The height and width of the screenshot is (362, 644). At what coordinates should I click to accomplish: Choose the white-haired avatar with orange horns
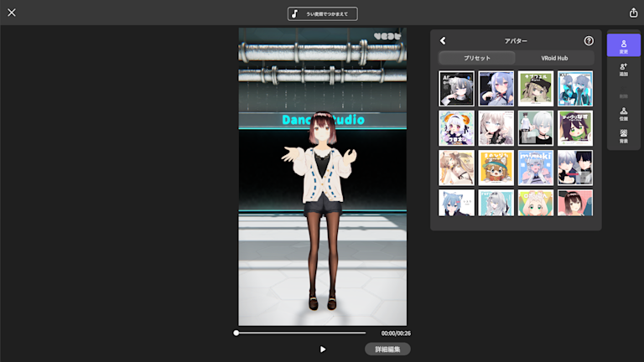coord(456,128)
